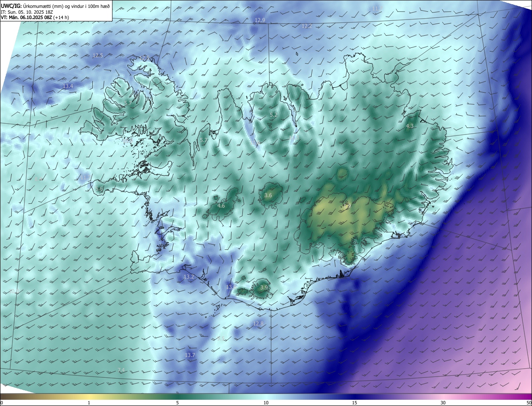Click the '50' label ending the scale
The height and width of the screenshot is (406, 532).
coord(529,403)
